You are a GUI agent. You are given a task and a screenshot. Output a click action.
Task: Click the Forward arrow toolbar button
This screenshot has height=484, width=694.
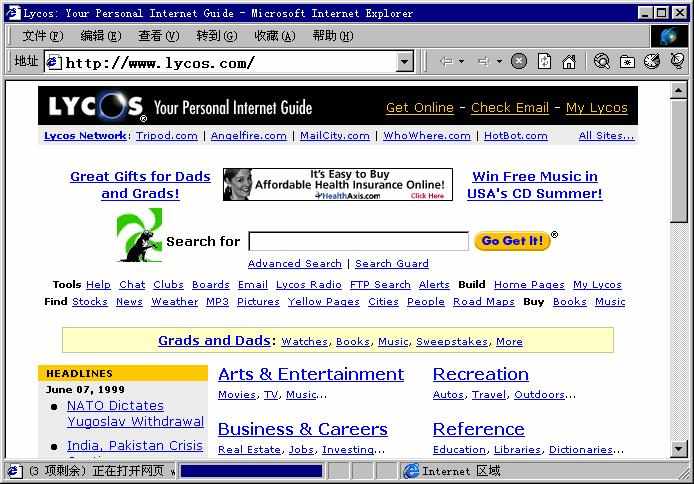484,61
